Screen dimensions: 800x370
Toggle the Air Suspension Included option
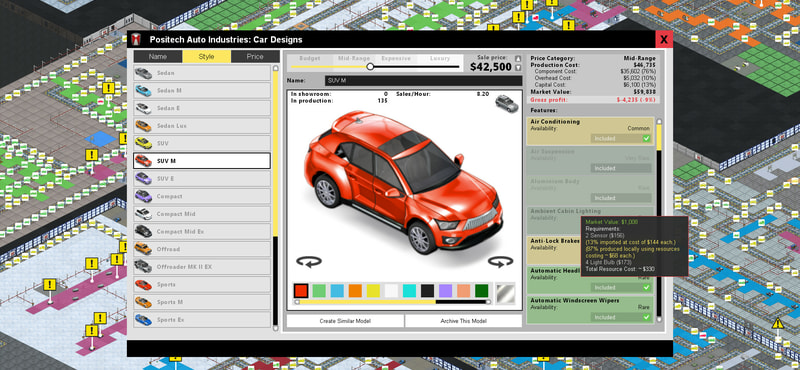click(621, 168)
